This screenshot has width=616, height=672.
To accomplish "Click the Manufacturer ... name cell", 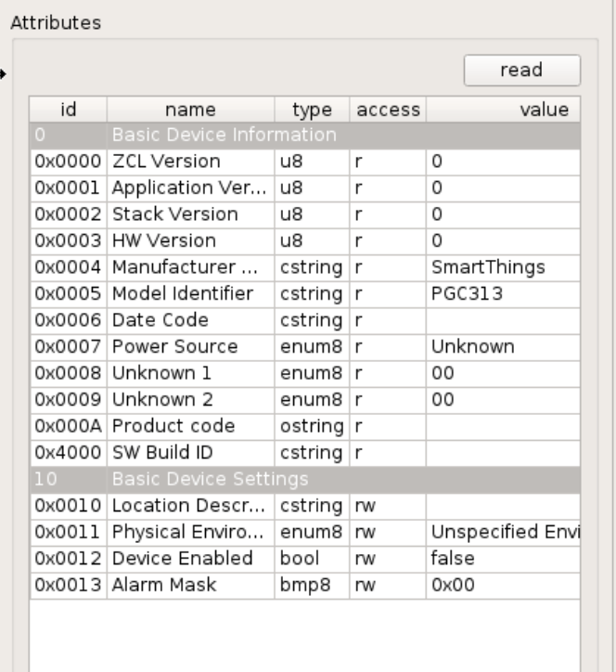I will click(190, 267).
